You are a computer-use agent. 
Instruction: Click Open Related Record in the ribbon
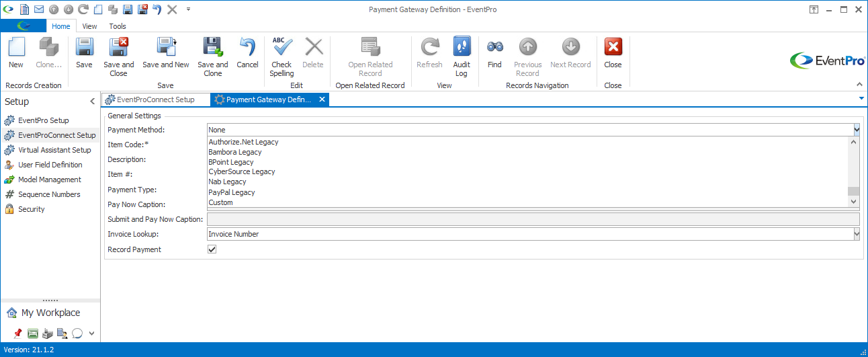coord(370,57)
